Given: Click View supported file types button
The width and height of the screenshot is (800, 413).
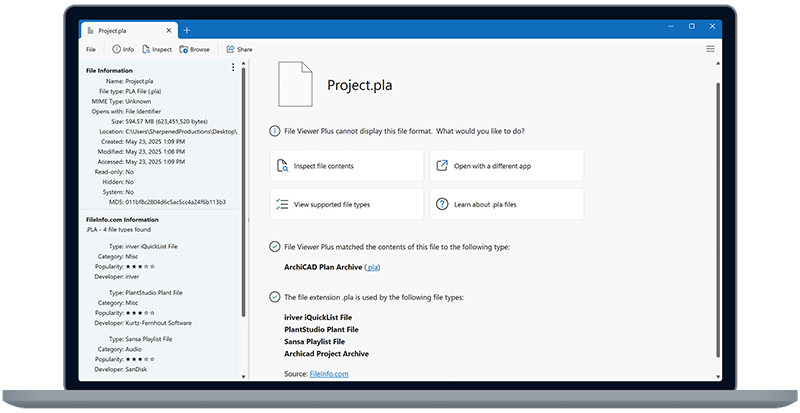Looking at the screenshot, I should [x=347, y=204].
